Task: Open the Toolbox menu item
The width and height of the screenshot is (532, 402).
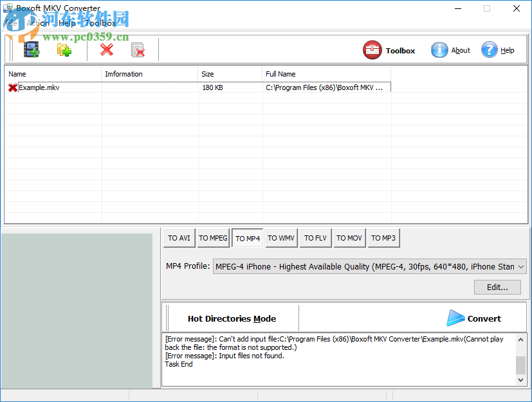Action: coord(100,23)
